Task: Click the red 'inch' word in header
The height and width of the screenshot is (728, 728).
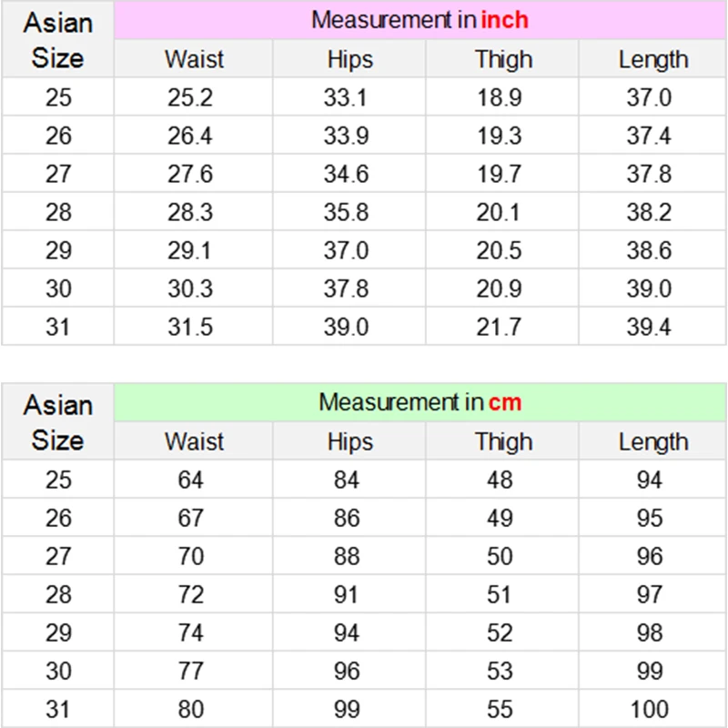Action: point(505,20)
